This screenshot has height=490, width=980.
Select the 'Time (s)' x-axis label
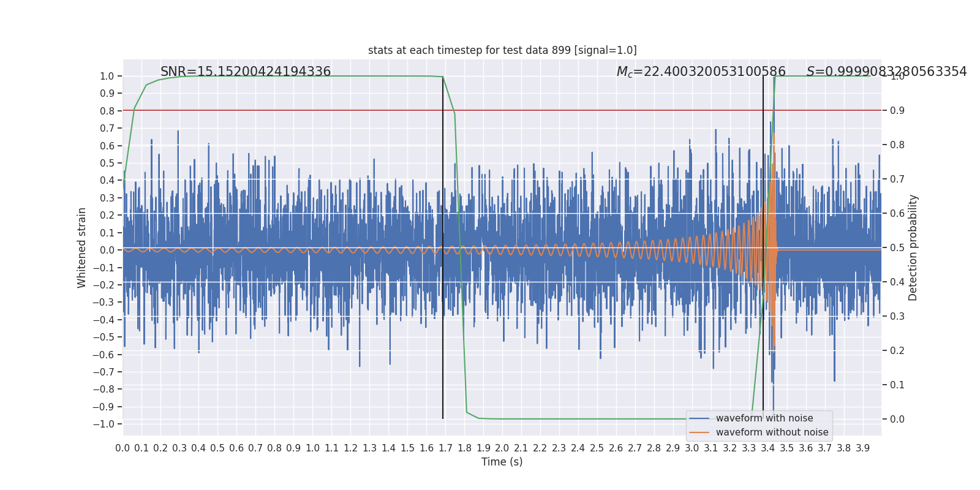tap(502, 462)
